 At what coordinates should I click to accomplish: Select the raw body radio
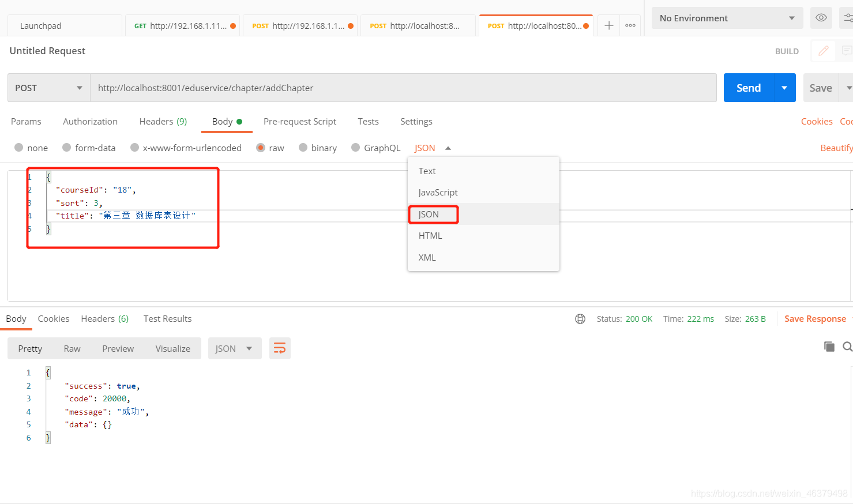[261, 148]
